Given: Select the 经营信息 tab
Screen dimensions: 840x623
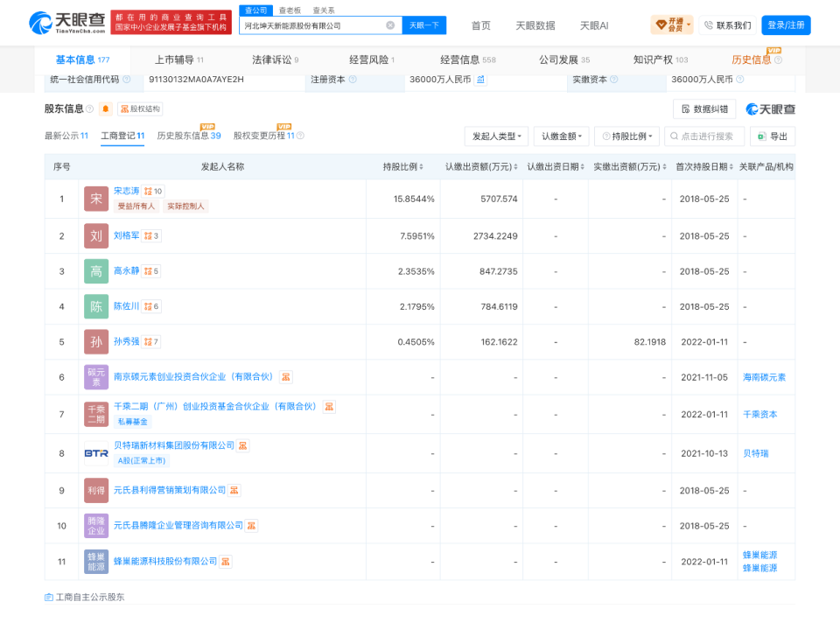Looking at the screenshot, I should click(x=467, y=59).
